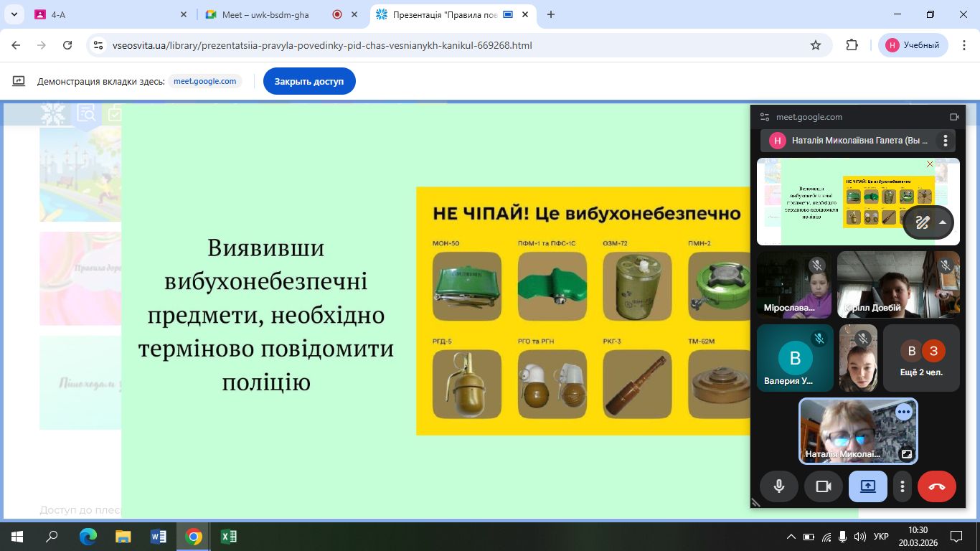Bookmark this page with the star icon
980x551 pixels.
pyautogui.click(x=815, y=45)
